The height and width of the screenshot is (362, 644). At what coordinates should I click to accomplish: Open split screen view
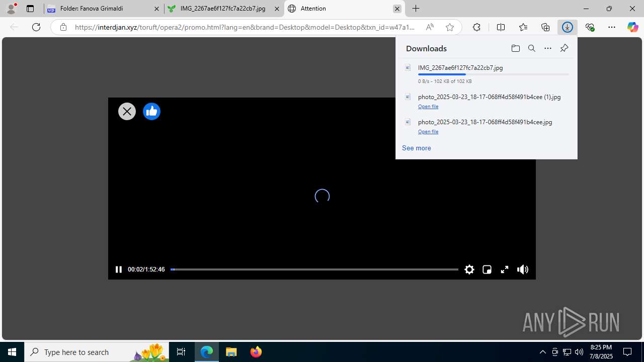(501, 27)
